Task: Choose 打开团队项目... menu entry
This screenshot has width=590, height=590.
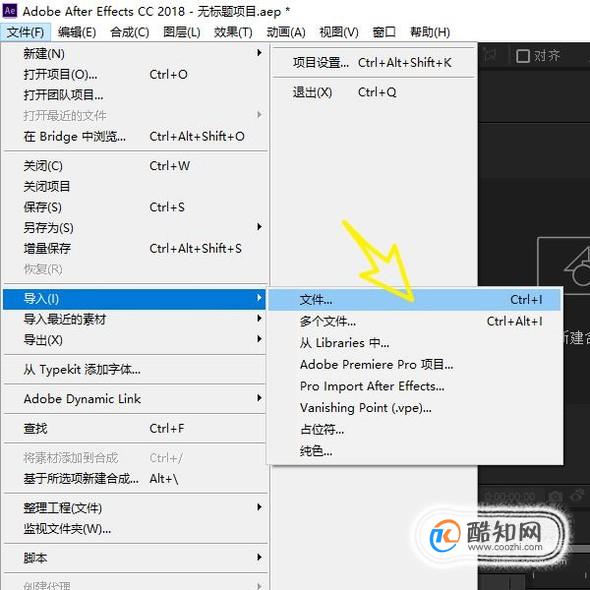Action: 135,95
